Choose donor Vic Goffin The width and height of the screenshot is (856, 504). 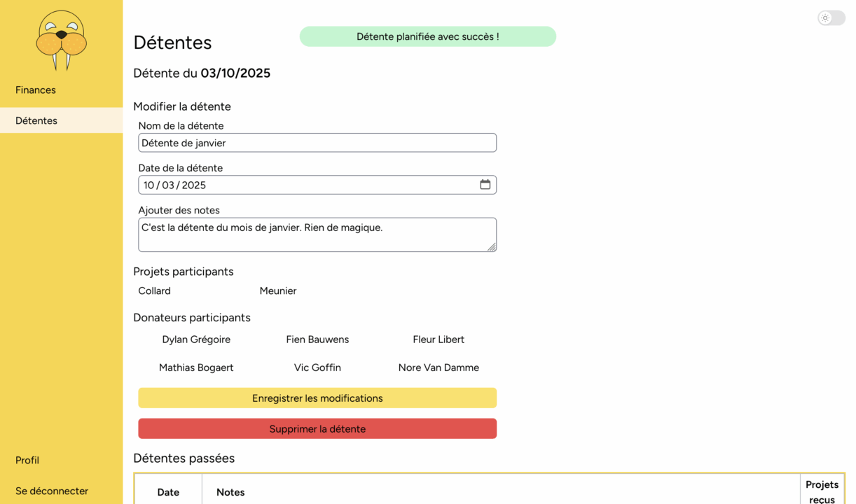(x=317, y=367)
